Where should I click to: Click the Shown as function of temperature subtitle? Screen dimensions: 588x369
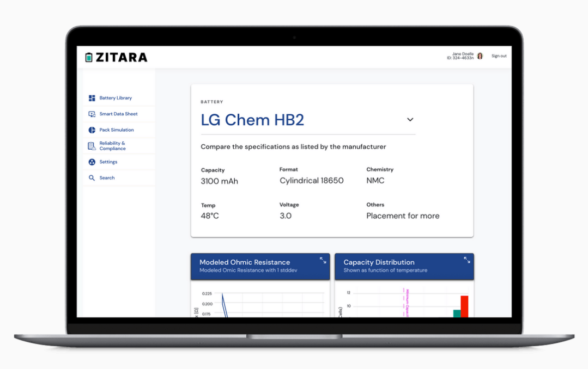tap(385, 270)
